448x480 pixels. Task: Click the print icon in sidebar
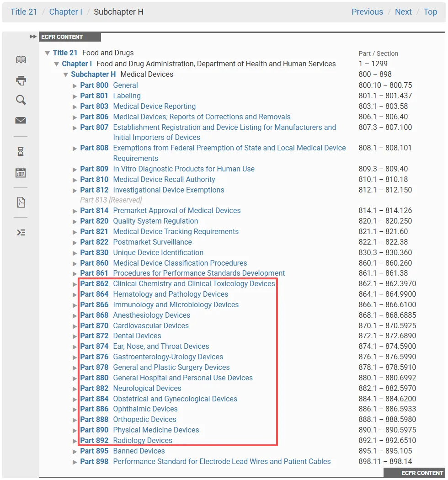(21, 80)
